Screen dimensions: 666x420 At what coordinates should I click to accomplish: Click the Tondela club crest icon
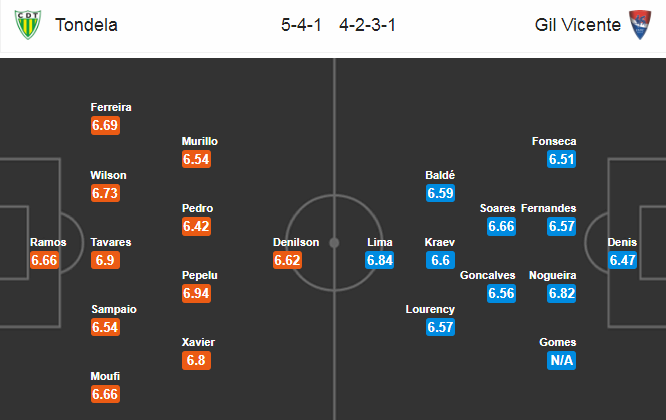click(x=28, y=25)
